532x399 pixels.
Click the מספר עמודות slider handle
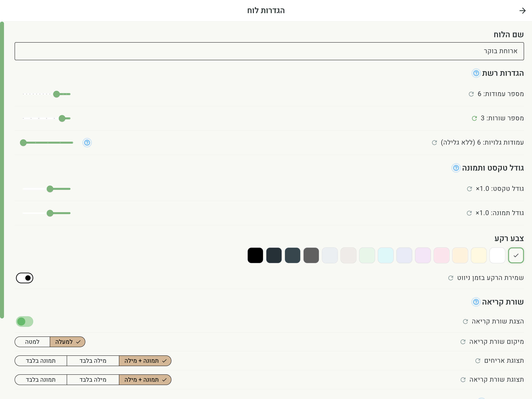click(x=57, y=94)
